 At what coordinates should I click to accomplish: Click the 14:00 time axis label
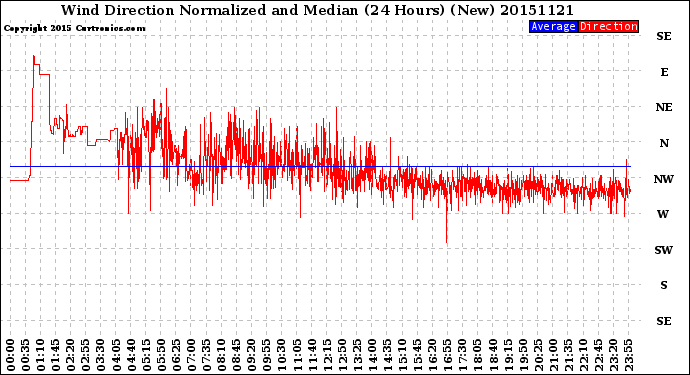click(x=373, y=355)
